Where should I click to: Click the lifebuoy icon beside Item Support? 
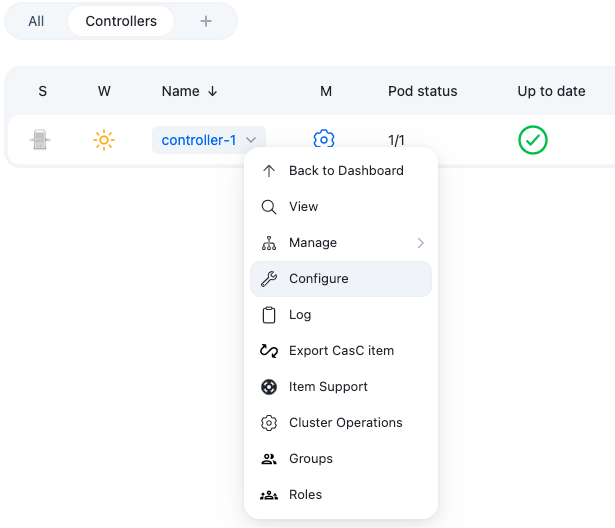coord(269,387)
